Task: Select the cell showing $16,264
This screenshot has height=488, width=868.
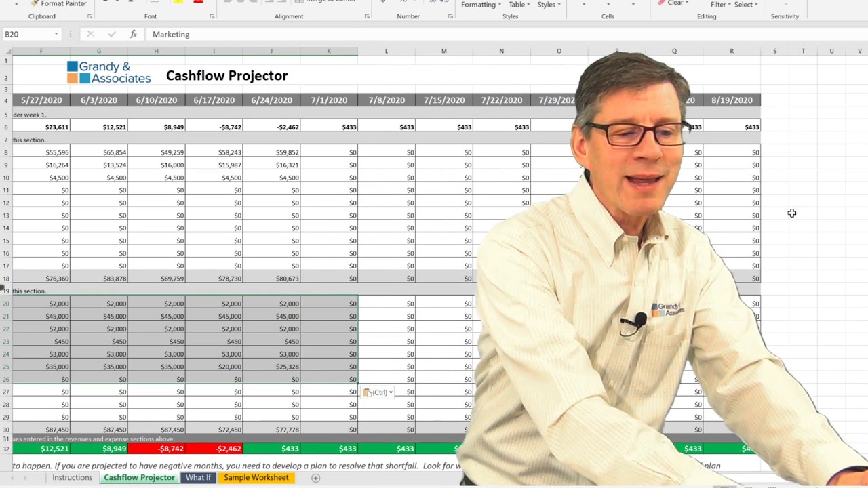Action: pos(41,165)
